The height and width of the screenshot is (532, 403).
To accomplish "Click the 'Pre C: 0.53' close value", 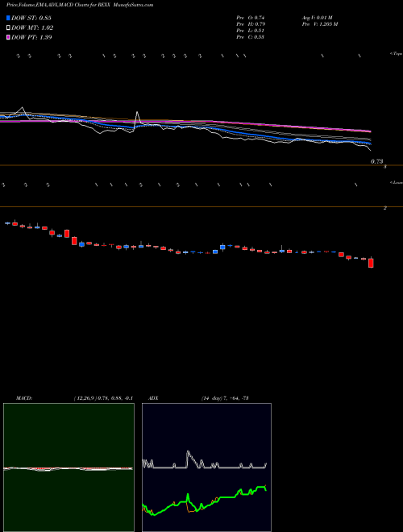I will 251,37.
